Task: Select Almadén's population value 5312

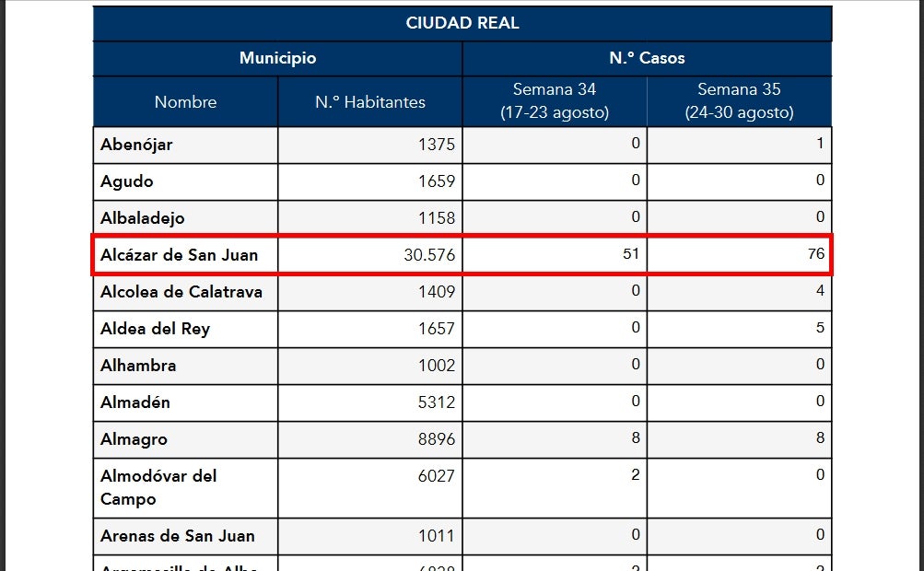Action: click(437, 402)
